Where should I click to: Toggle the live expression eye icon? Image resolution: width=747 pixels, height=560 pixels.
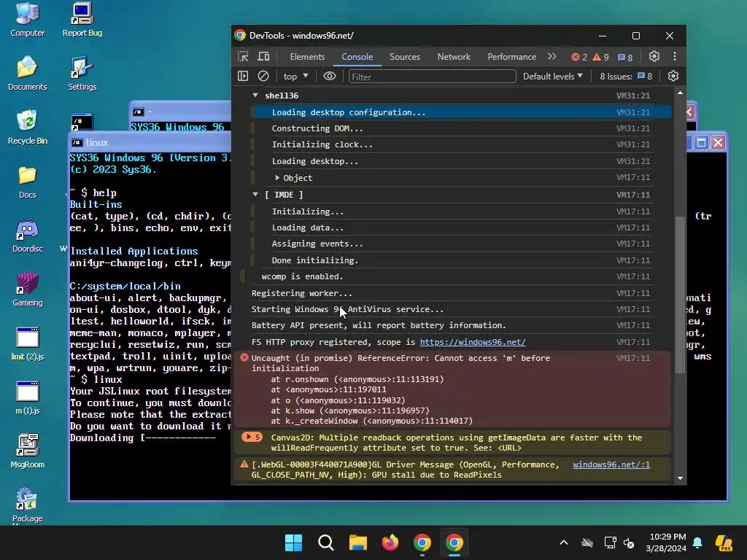coord(330,76)
